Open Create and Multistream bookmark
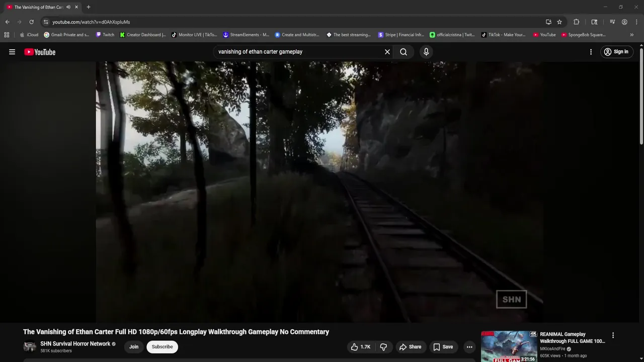This screenshot has width=644, height=362. 297,35
